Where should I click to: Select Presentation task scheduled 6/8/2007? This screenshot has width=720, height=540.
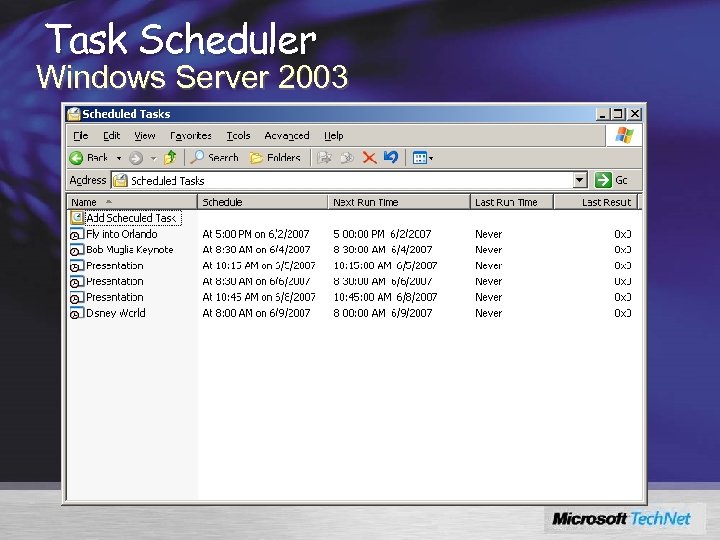point(115,297)
